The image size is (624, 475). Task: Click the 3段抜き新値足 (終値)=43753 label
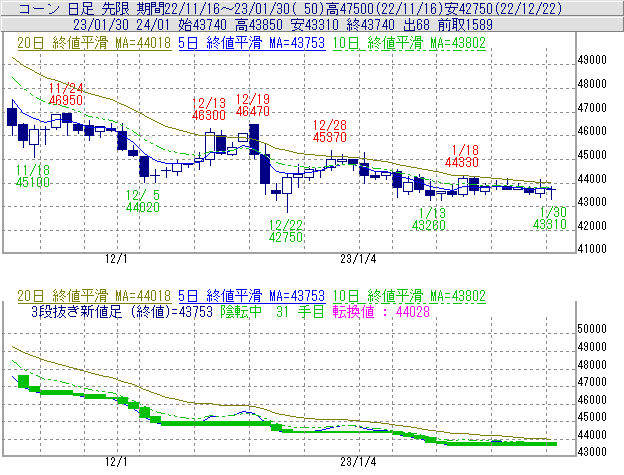[122, 311]
